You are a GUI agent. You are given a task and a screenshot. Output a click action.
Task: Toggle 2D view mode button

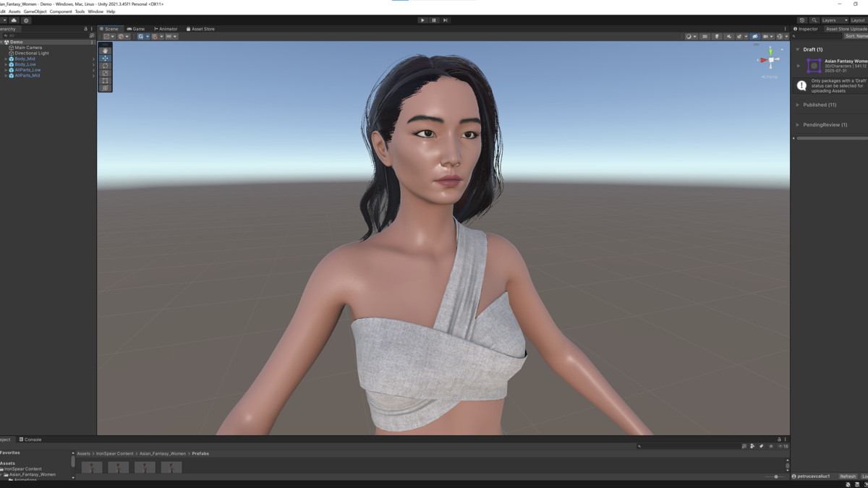[705, 36]
